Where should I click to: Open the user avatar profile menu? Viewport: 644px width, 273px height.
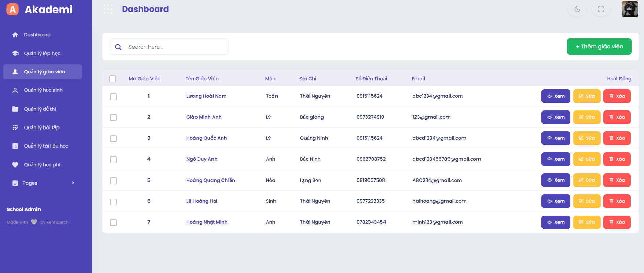tap(629, 9)
